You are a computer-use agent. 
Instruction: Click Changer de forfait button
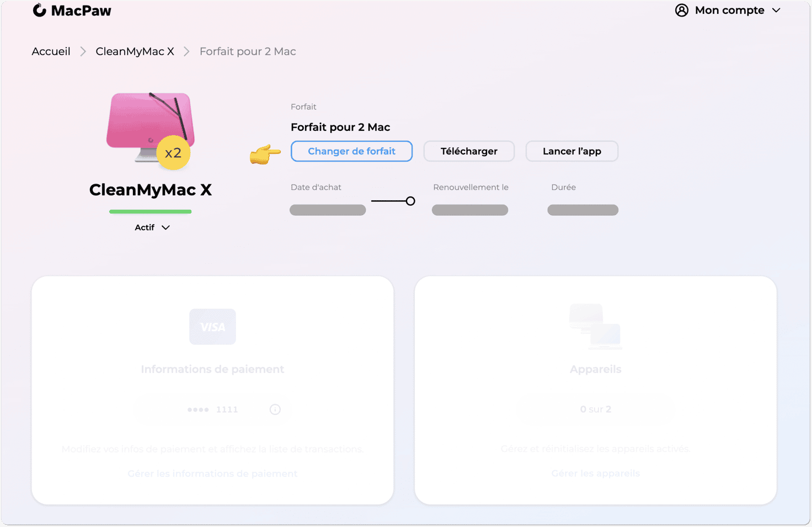click(351, 151)
